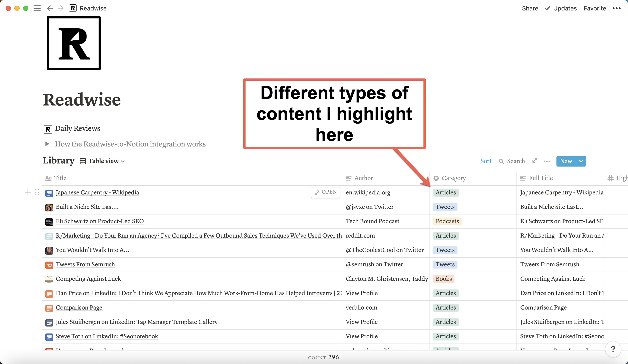Click the R/Marketing row page icon
This screenshot has height=364, width=628.
[49, 236]
